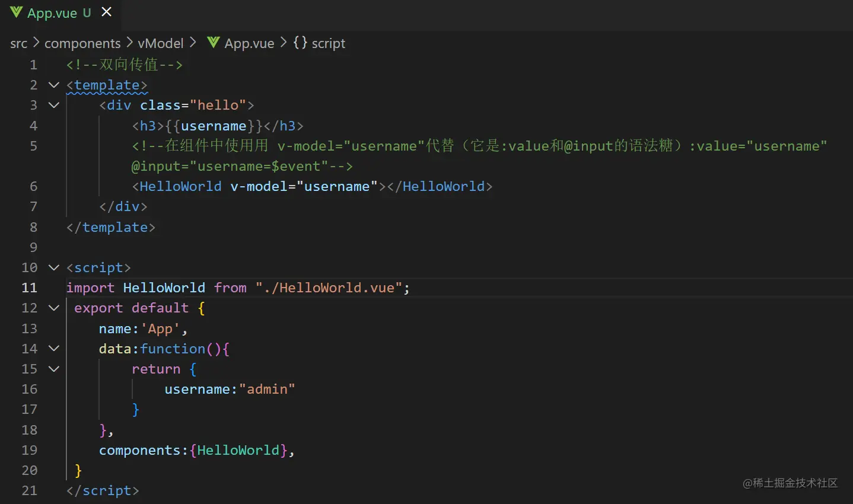Viewport: 853px width, 504px height.
Task: Collapse the data function on line 14
Action: [x=54, y=349]
